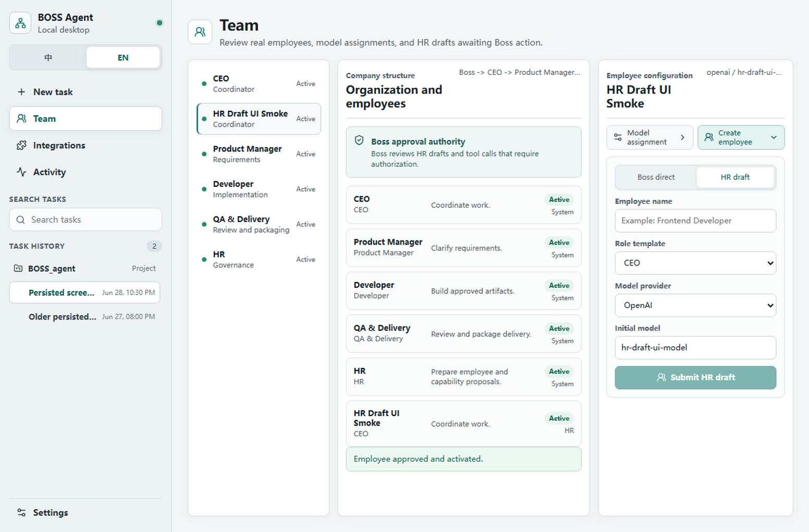Expand the Model assignment section
The width and height of the screenshot is (809, 532).
(x=650, y=137)
